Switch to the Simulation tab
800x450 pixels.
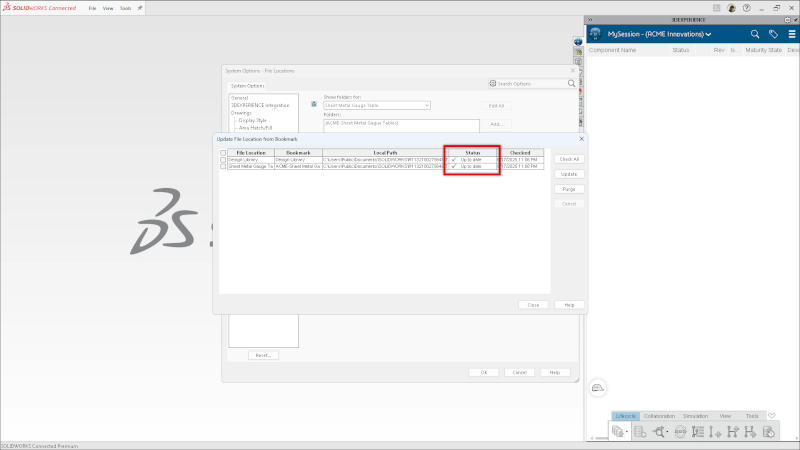pyautogui.click(x=695, y=416)
